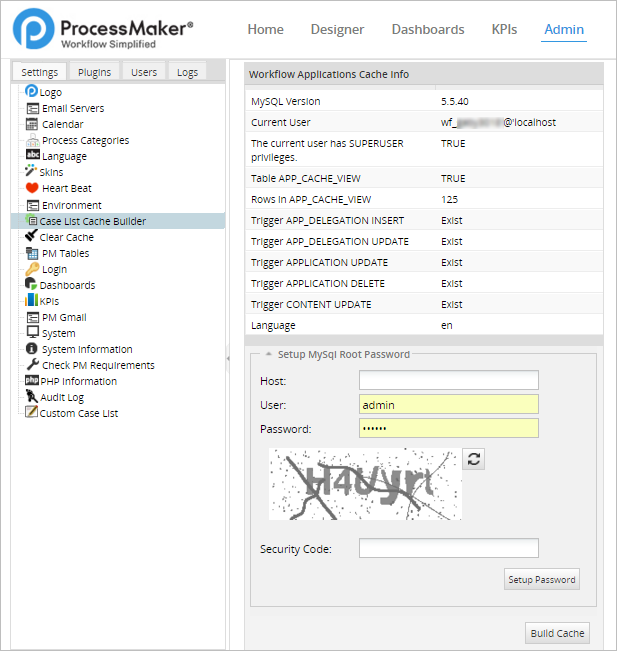Click the Dashboards chart icon in sidebar
This screenshot has width=617, height=651.
coord(32,285)
